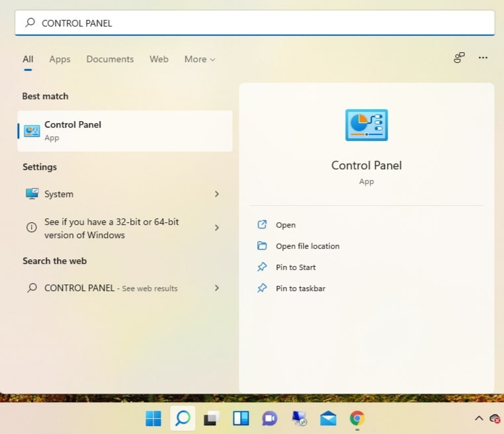Screen dimensions: 504x434
Task: Expand the web results chevron
Action: click(x=217, y=288)
